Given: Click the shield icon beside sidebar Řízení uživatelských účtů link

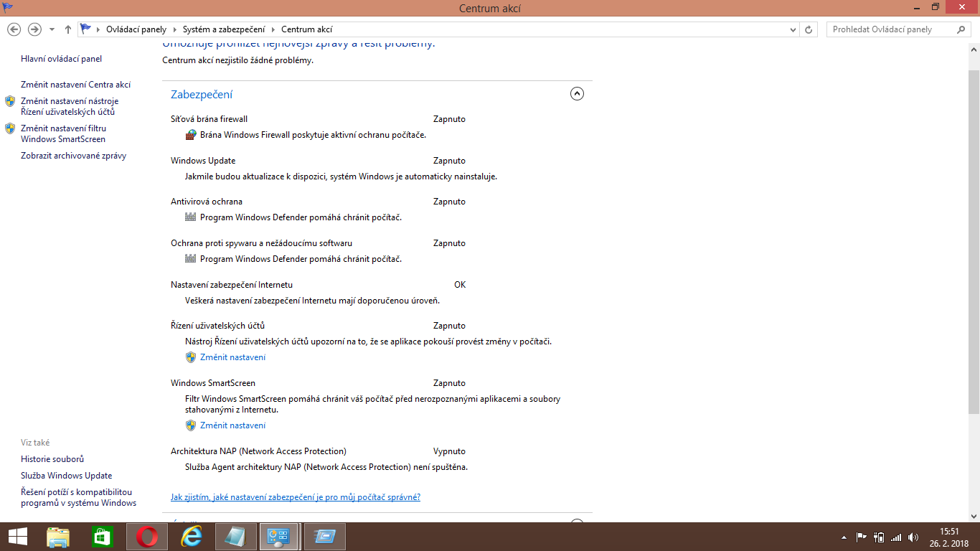Looking at the screenshot, I should 10,101.
